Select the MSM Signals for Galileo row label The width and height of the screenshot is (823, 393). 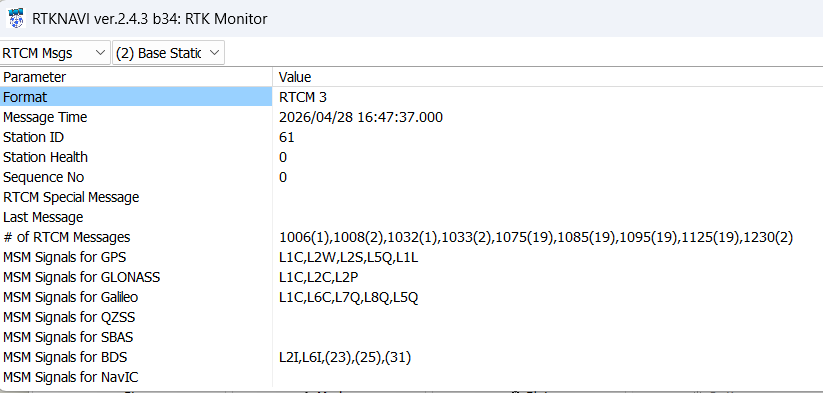71,297
